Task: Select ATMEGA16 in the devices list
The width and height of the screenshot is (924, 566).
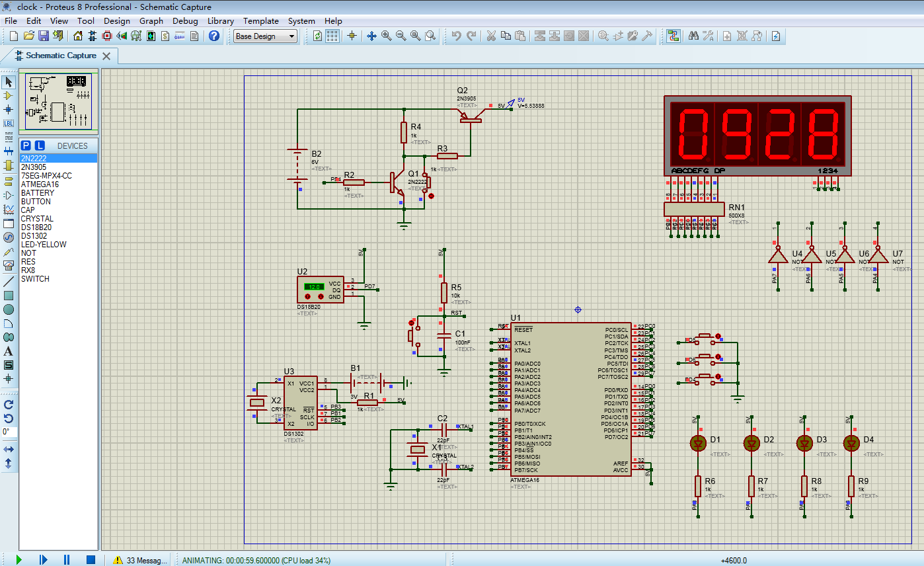Action: (x=40, y=184)
